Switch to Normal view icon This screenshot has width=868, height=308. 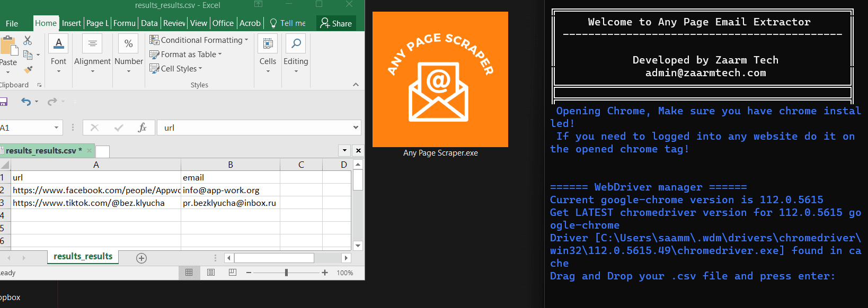coord(189,273)
